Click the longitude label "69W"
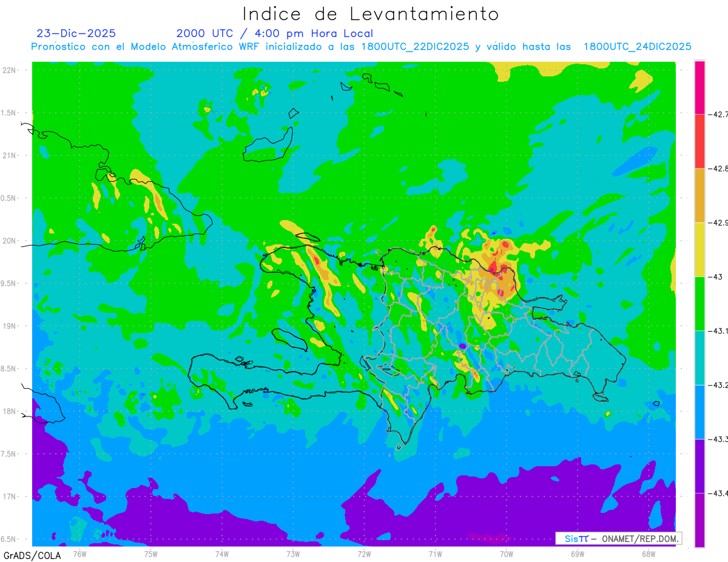Image resolution: width=728 pixels, height=562 pixels. click(578, 554)
